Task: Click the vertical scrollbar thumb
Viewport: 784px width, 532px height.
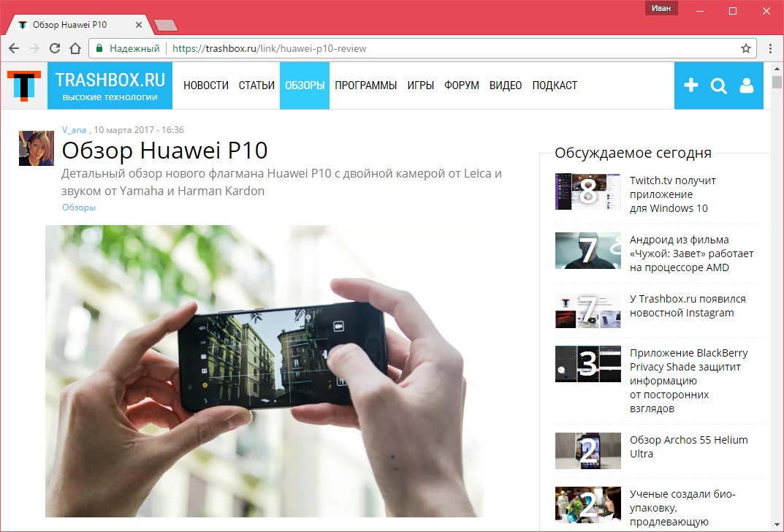Action: [x=777, y=82]
